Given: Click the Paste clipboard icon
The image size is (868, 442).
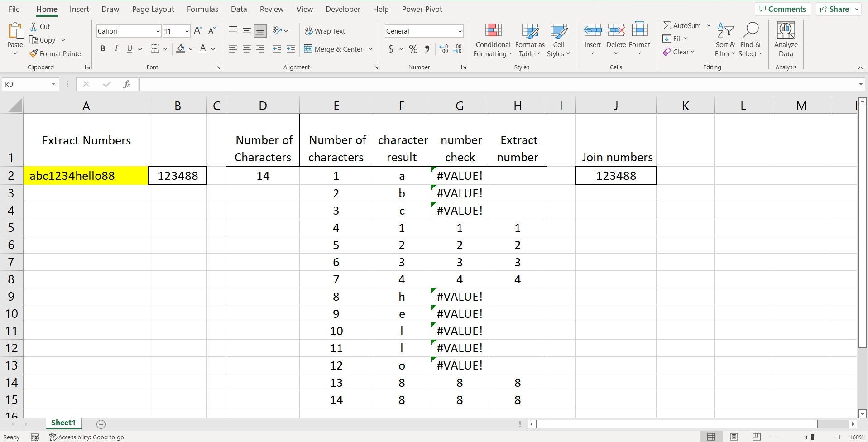Looking at the screenshot, I should point(16,31).
